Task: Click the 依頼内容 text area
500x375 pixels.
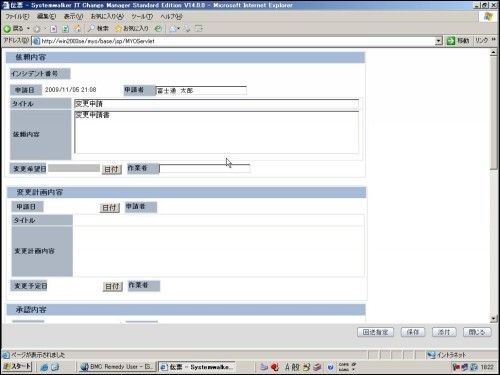Action: tap(216, 133)
